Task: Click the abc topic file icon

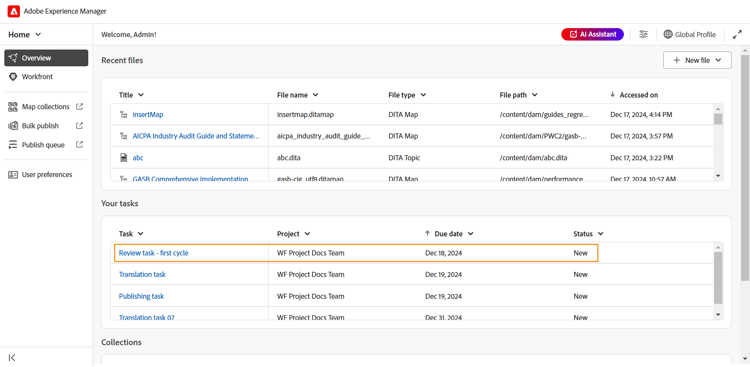Action: pyautogui.click(x=124, y=157)
